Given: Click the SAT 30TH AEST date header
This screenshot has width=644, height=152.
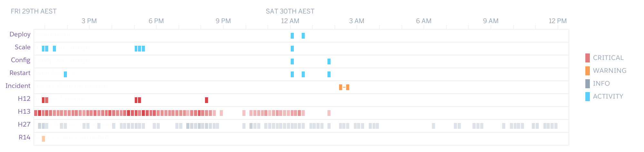Looking at the screenshot, I should (x=290, y=11).
